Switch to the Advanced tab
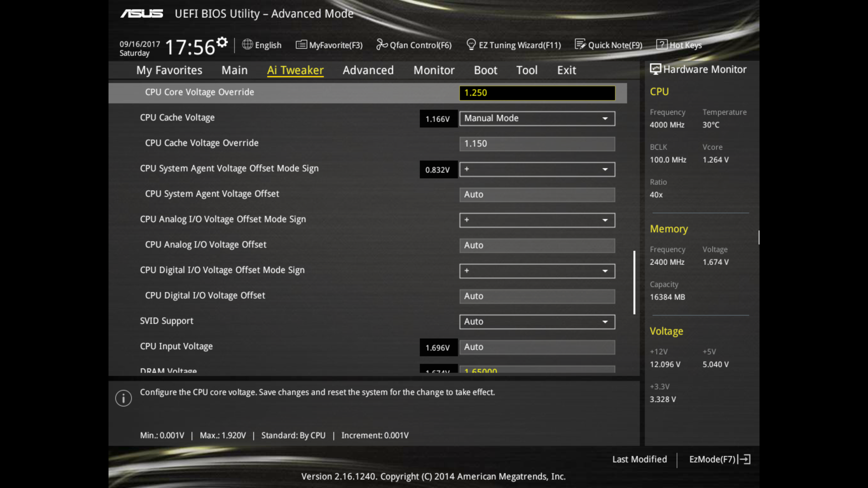 368,70
